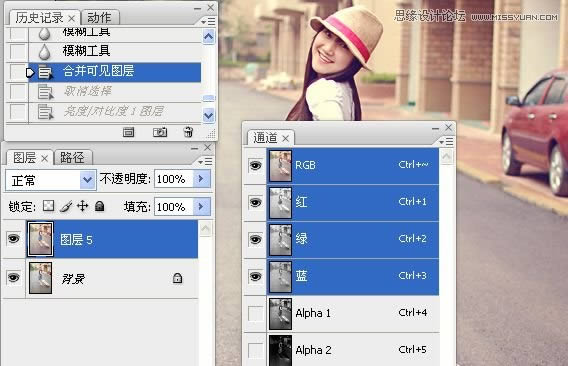Click the create new document from state icon
This screenshot has height=366, width=568.
click(128, 132)
